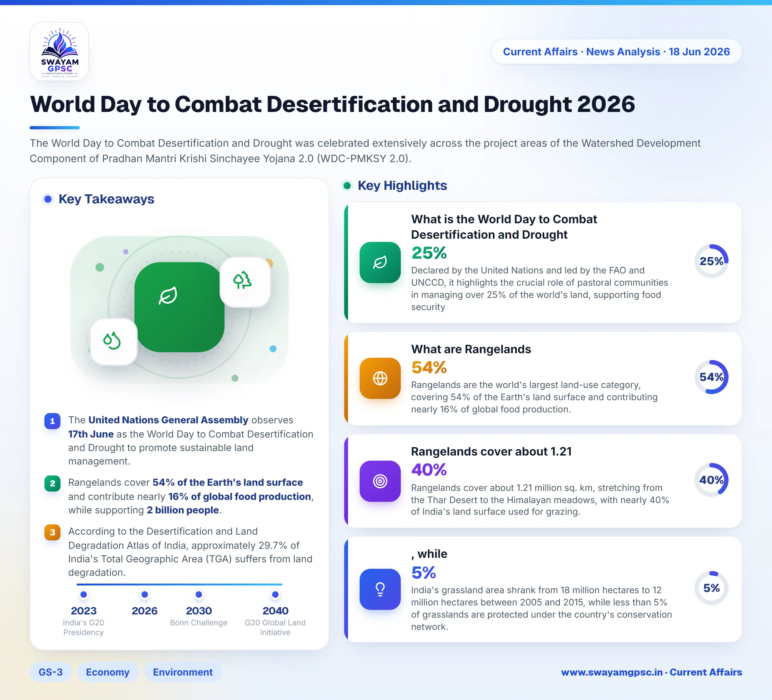Click the 40% circular progress ring

pos(711,480)
